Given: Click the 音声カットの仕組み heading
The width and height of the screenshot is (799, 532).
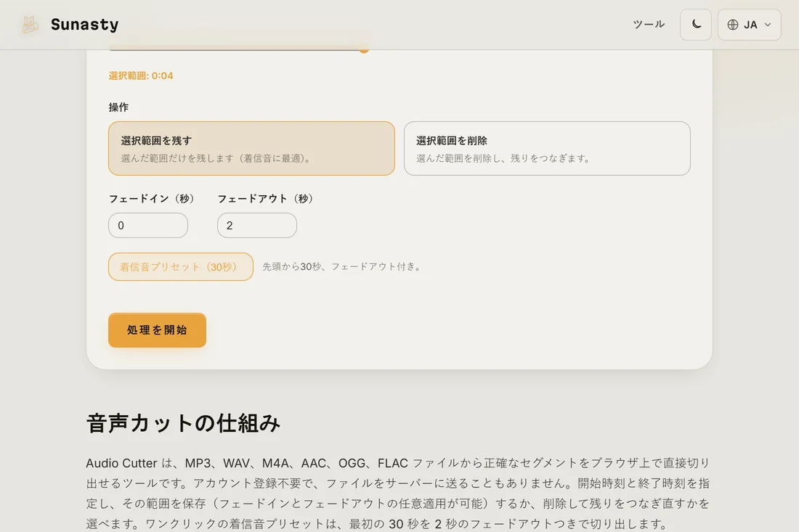Looking at the screenshot, I should (183, 423).
